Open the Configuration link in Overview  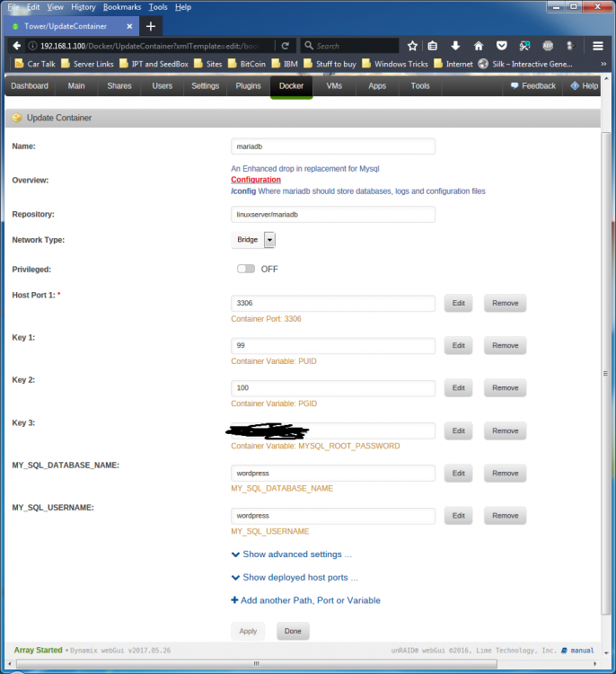tap(256, 180)
